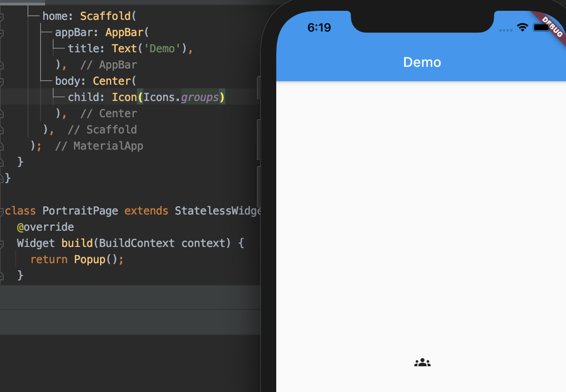Viewport: 566px width, 392px height.
Task: Click the 6:19 clock in the simulator
Action: tap(319, 27)
